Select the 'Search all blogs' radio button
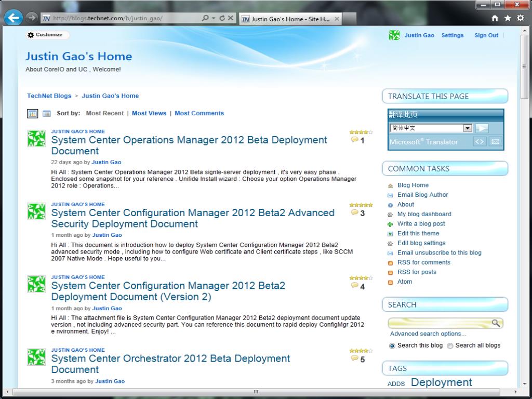The height and width of the screenshot is (399, 532). pyautogui.click(x=450, y=346)
